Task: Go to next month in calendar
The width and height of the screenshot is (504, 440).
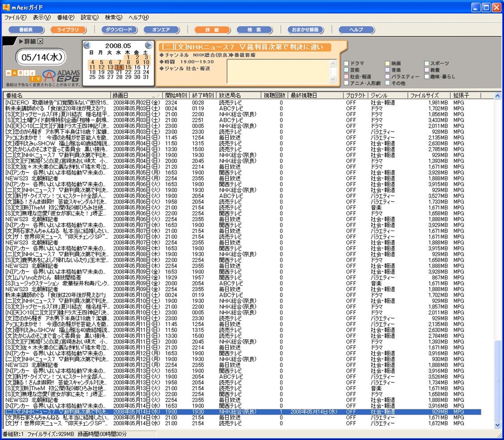Action: pos(149,45)
